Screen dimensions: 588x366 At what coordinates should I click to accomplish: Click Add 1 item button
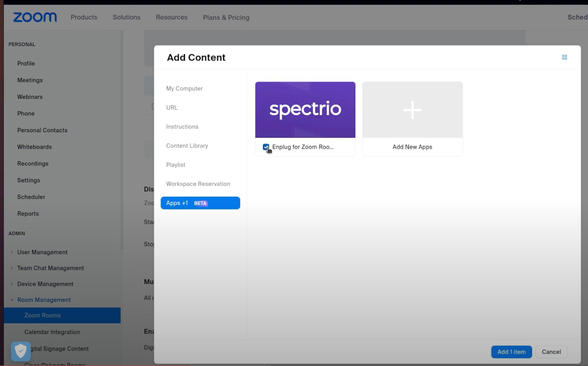click(511, 352)
